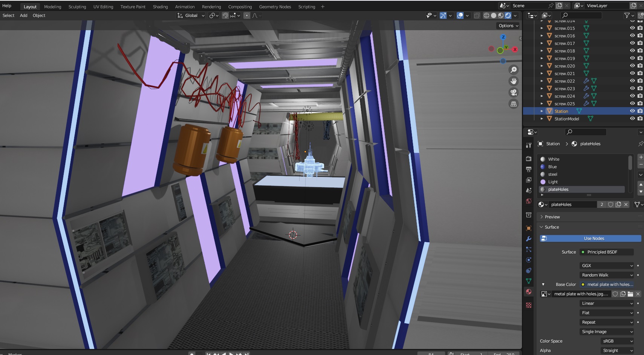Screen dimensions: 644x355
Task: Open the Principled BSDF surface selector
Action: click(x=606, y=252)
